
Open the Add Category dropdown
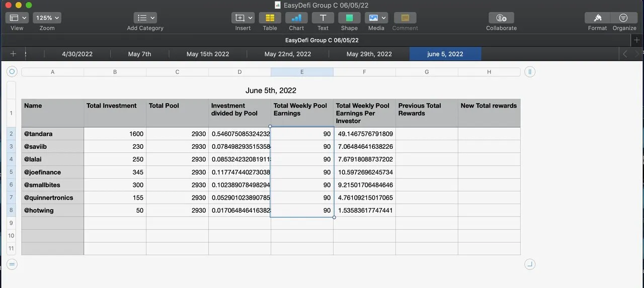[x=145, y=18]
